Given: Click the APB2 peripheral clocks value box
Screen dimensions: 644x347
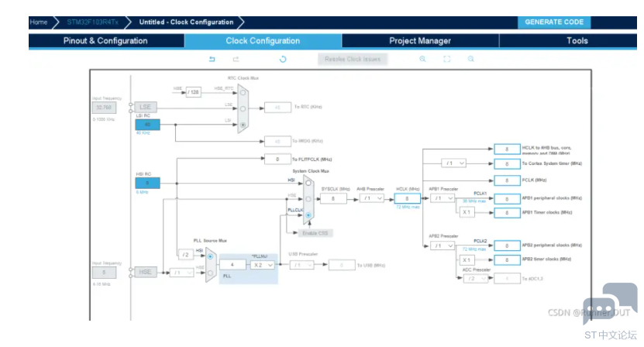Looking at the screenshot, I should [507, 246].
